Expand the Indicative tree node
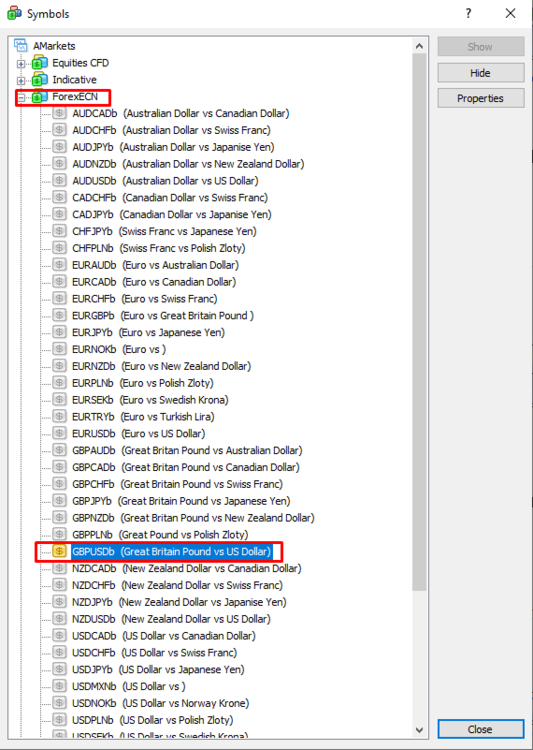The image size is (533, 750). pos(21,80)
